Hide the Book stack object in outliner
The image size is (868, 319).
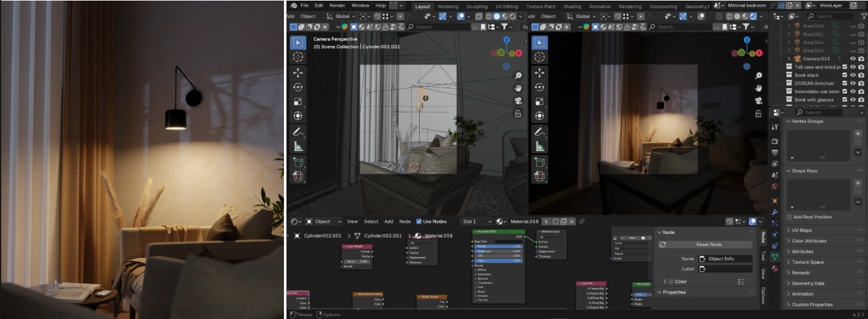click(852, 75)
